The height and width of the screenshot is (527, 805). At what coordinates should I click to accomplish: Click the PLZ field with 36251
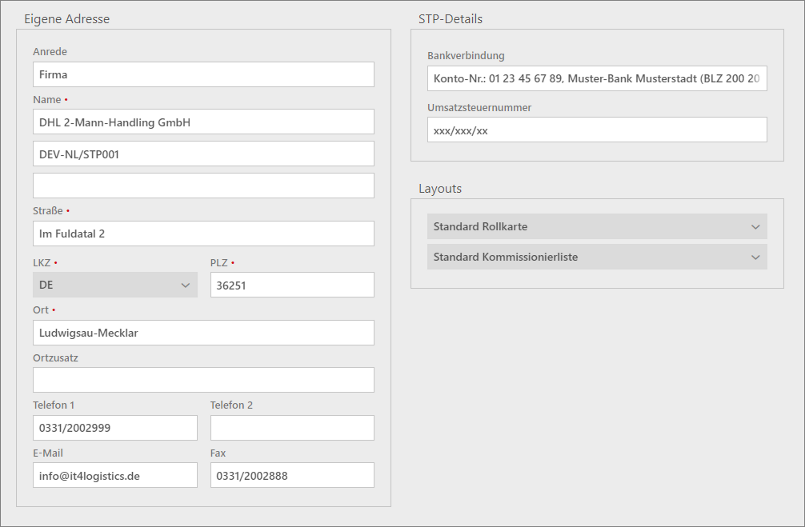292,285
